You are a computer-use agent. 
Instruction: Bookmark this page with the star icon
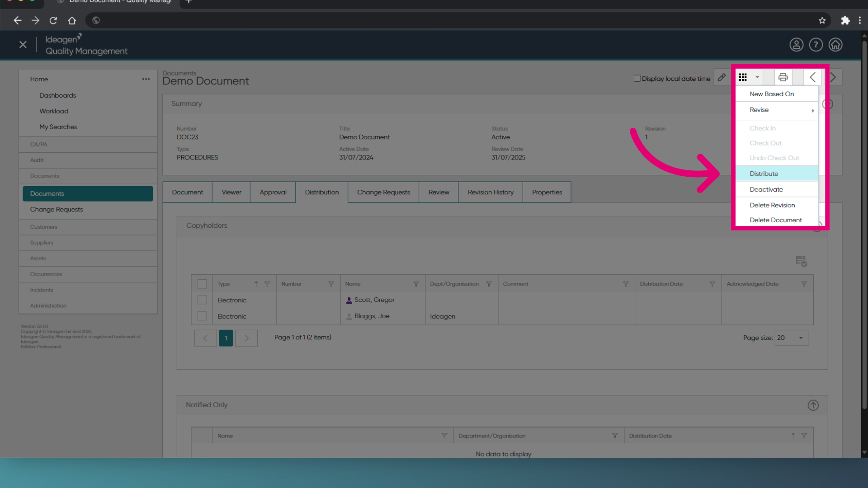[822, 20]
